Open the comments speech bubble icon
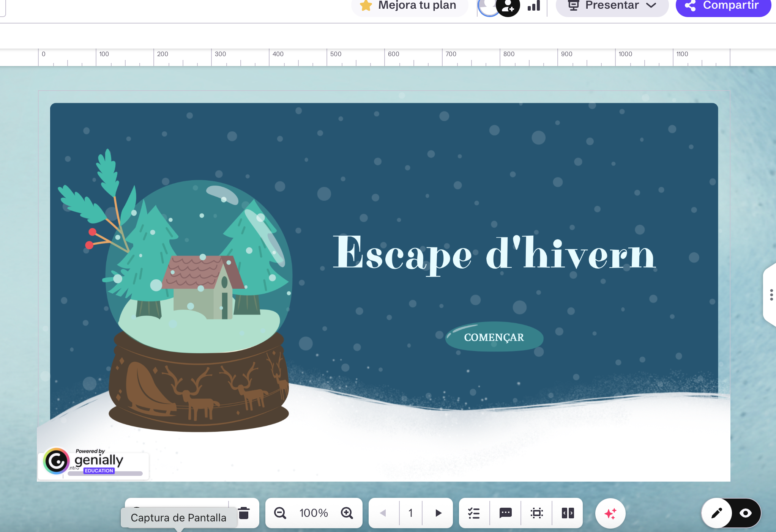Viewport: 776px width, 532px height. 505,513
